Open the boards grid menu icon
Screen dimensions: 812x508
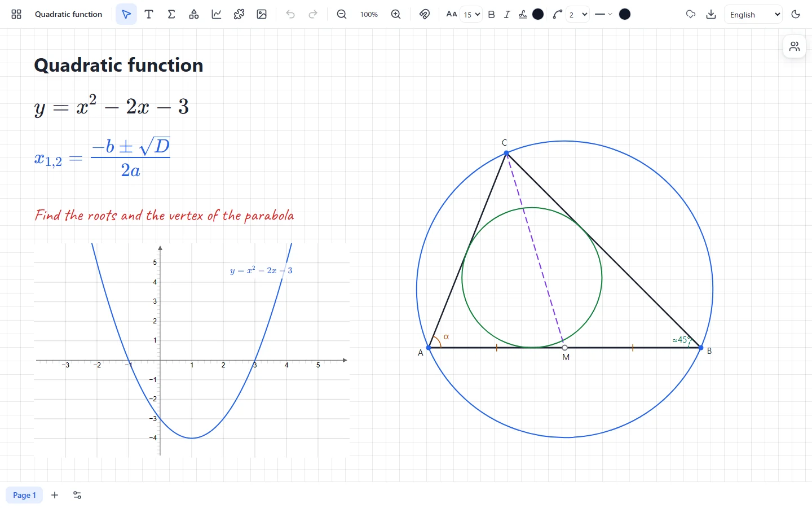point(16,14)
